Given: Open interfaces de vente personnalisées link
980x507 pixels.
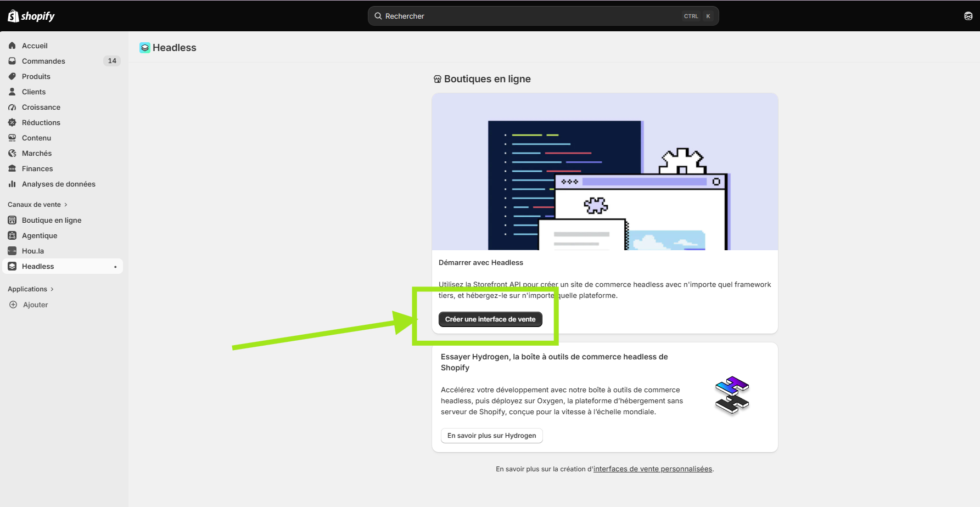Looking at the screenshot, I should (x=653, y=469).
